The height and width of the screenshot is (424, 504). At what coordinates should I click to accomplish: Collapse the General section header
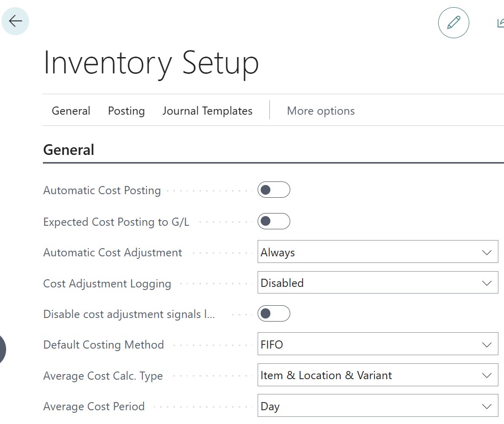pos(68,149)
